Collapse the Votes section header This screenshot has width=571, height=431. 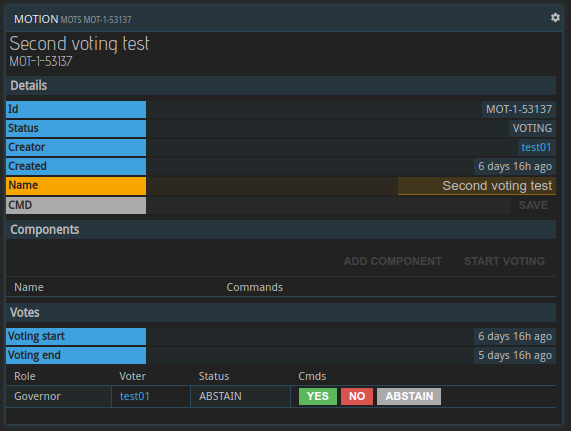(x=281, y=312)
